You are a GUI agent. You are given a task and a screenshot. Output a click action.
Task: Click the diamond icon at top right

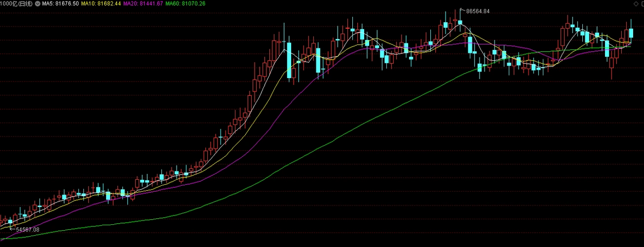click(x=635, y=4)
